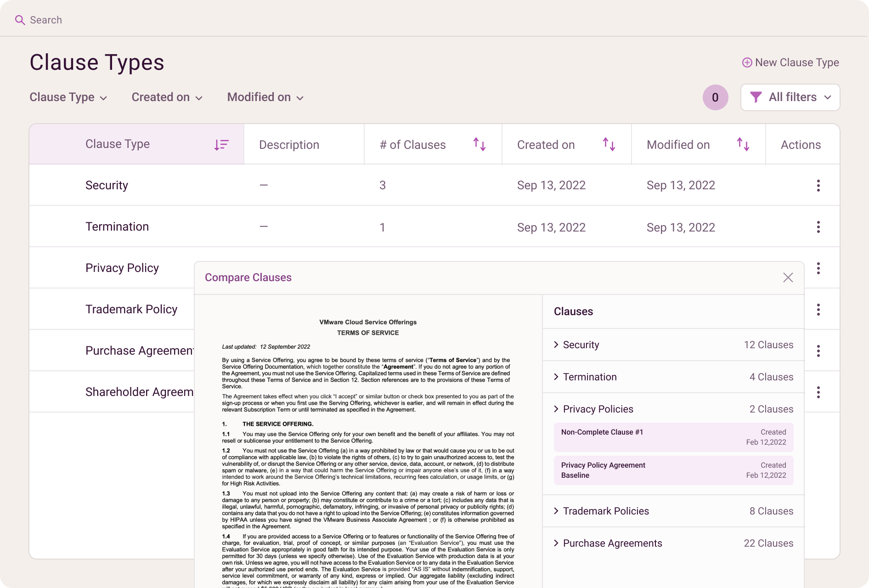Select the Privacy Policy Agreement Baseline card
Viewport: 869px width, 588px height.
[x=673, y=470]
